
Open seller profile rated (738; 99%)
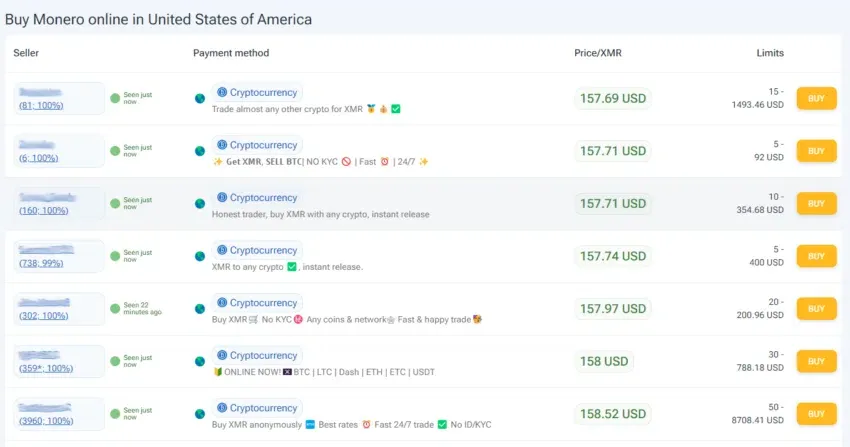41,263
